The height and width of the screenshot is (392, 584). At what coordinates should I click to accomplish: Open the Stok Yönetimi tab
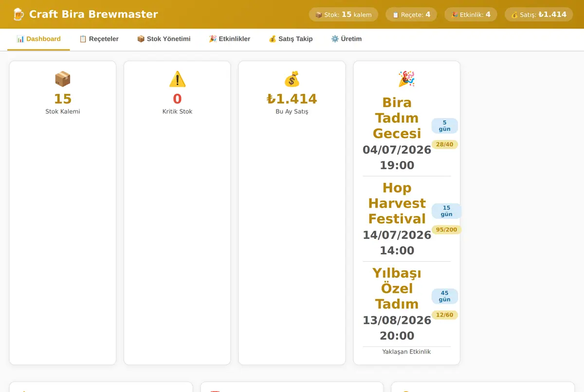(x=164, y=39)
